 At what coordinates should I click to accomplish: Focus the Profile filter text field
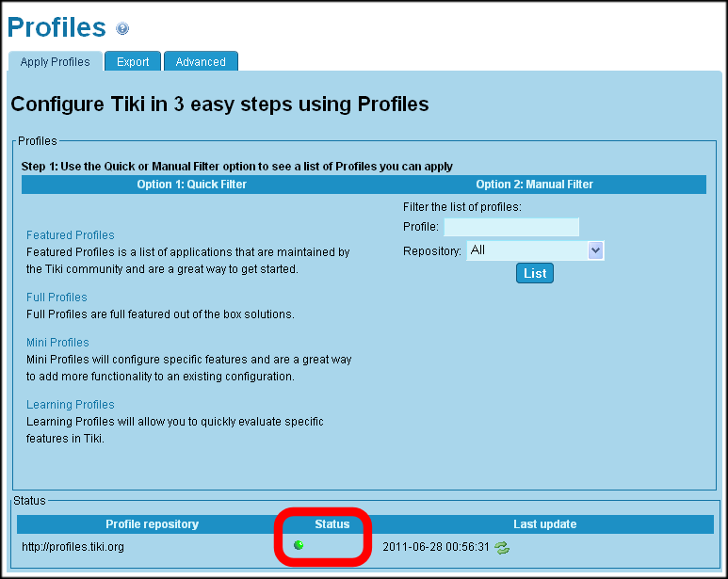(x=511, y=227)
